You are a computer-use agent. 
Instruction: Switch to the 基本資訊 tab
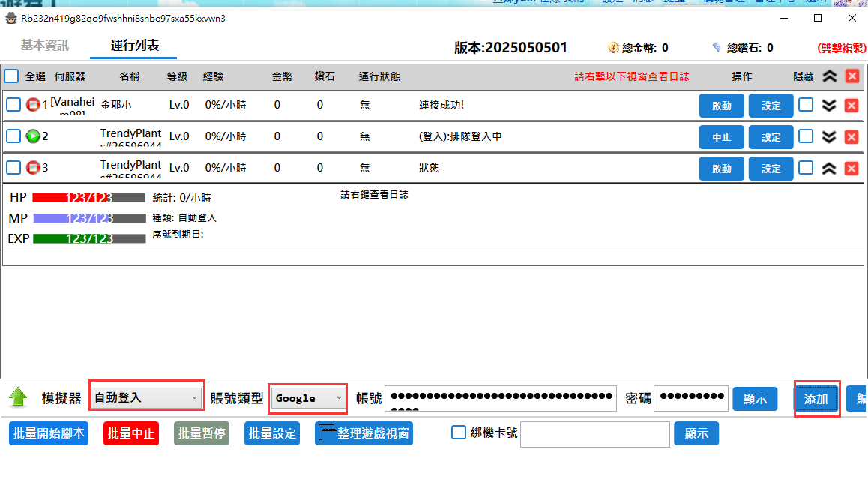(45, 46)
